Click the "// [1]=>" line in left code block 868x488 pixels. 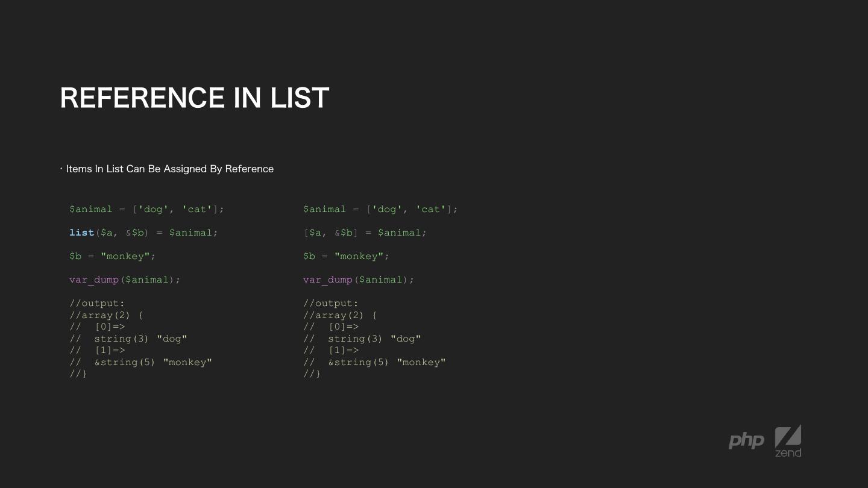97,350
